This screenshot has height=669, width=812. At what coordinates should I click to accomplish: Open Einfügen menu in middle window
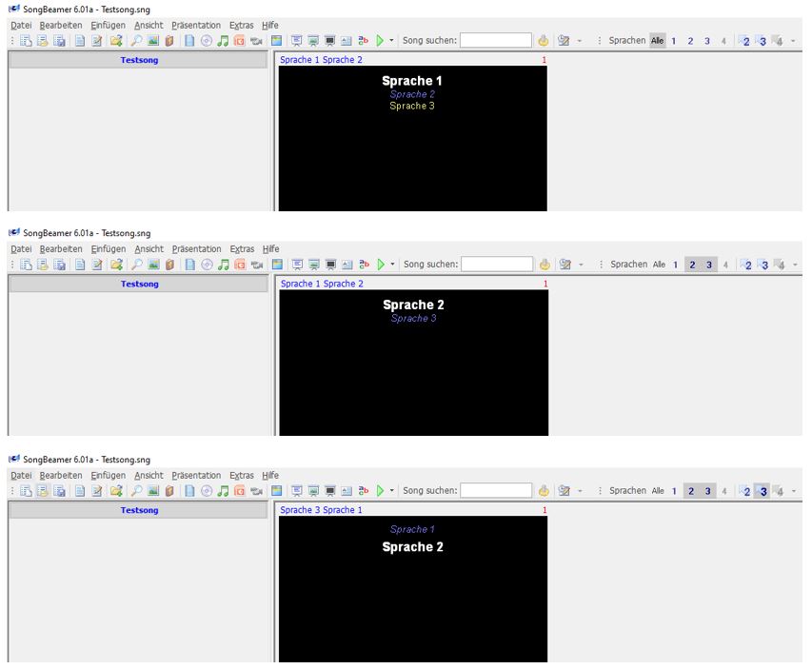point(109,249)
